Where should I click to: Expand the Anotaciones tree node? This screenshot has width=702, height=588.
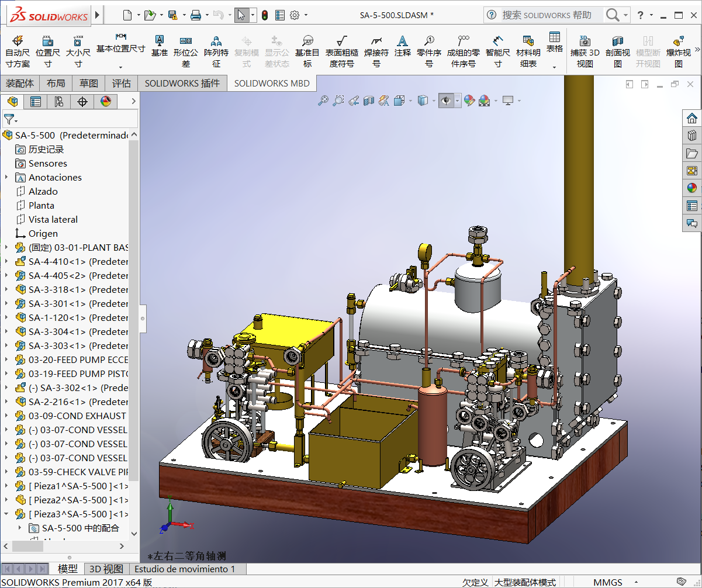coord(6,178)
